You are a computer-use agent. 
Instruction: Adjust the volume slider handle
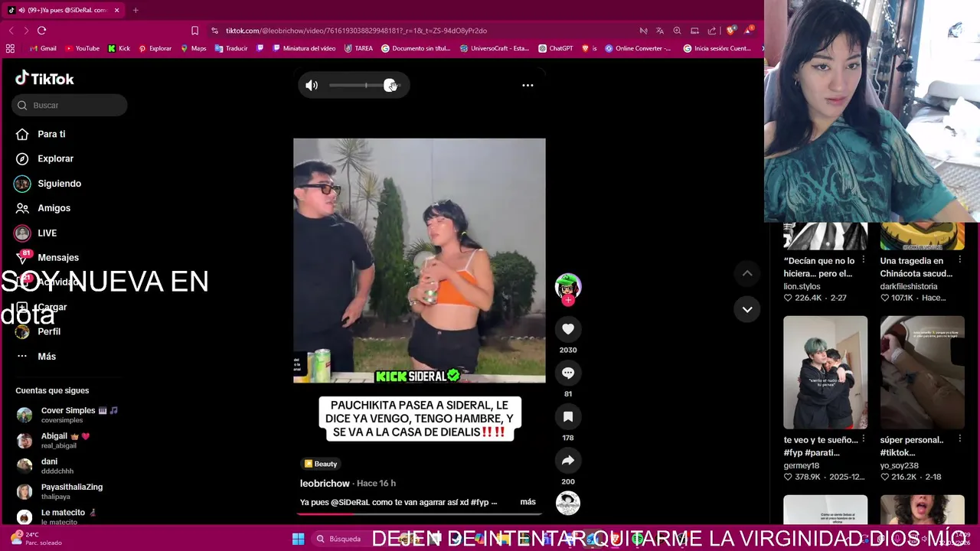point(390,86)
